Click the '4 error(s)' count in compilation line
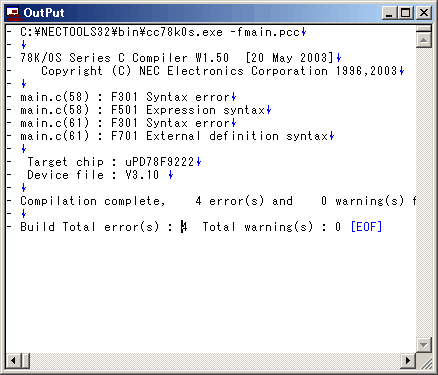The width and height of the screenshot is (438, 375). click(x=230, y=201)
